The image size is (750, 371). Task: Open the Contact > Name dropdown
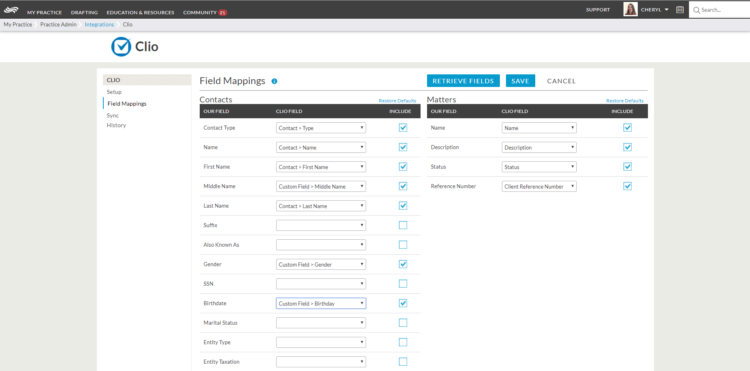tap(321, 148)
